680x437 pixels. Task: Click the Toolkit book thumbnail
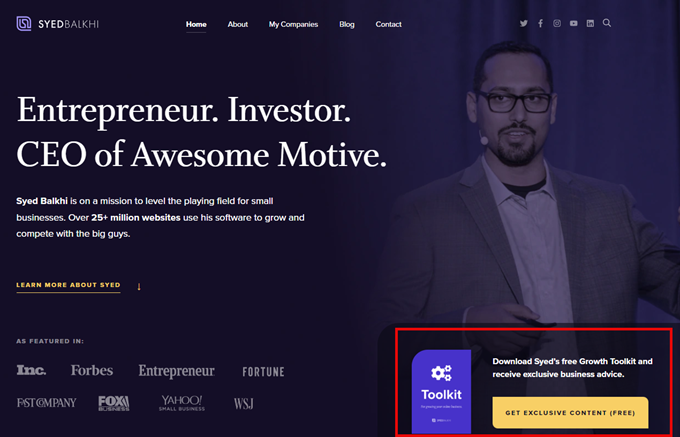(x=441, y=391)
